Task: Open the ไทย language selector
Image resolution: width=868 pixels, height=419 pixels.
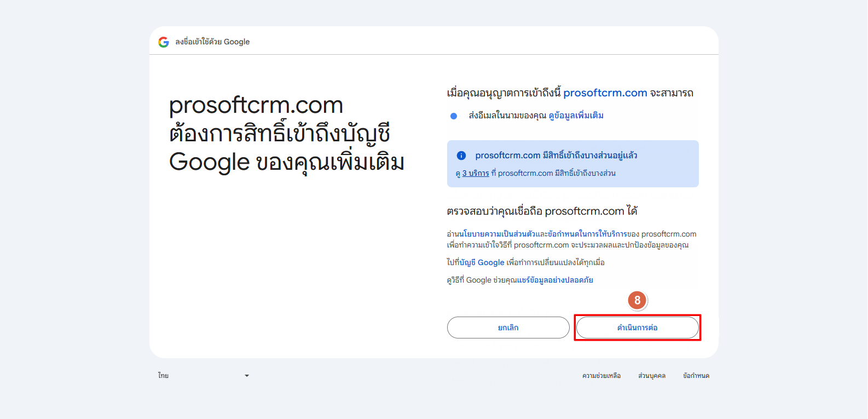Action: 202,376
